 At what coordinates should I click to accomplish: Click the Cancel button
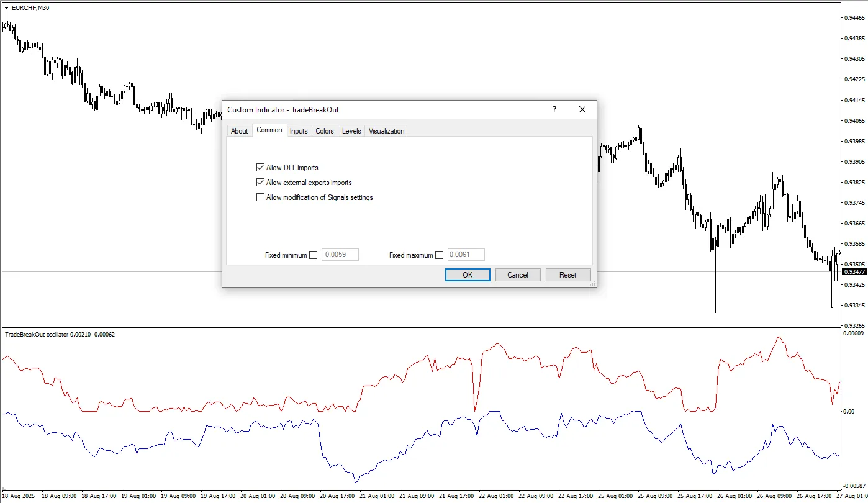pos(518,274)
